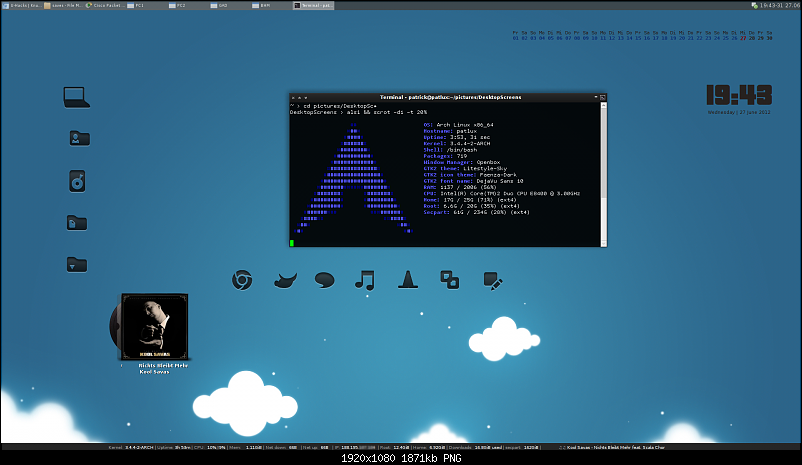
Task: Click the Kool Savas album cover
Action: pos(154,326)
